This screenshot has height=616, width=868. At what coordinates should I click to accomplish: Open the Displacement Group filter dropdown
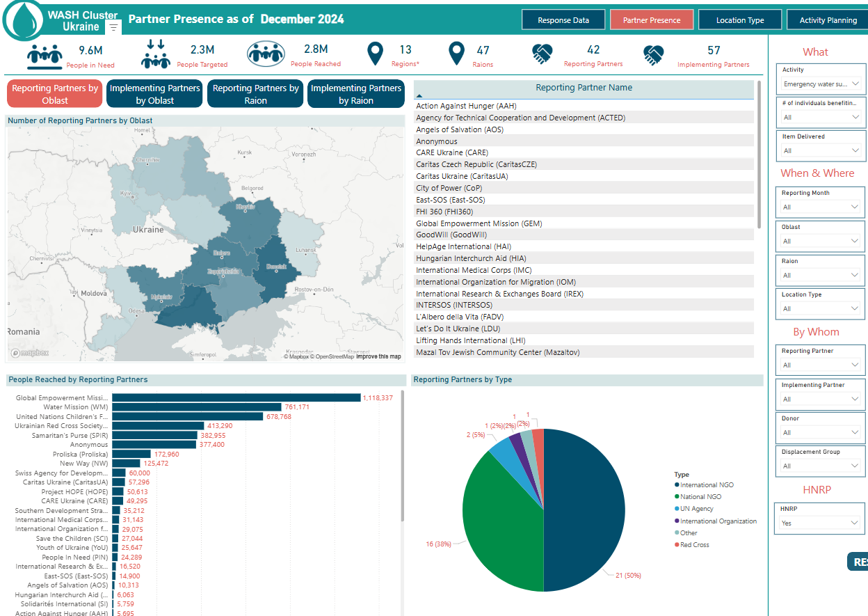(821, 466)
